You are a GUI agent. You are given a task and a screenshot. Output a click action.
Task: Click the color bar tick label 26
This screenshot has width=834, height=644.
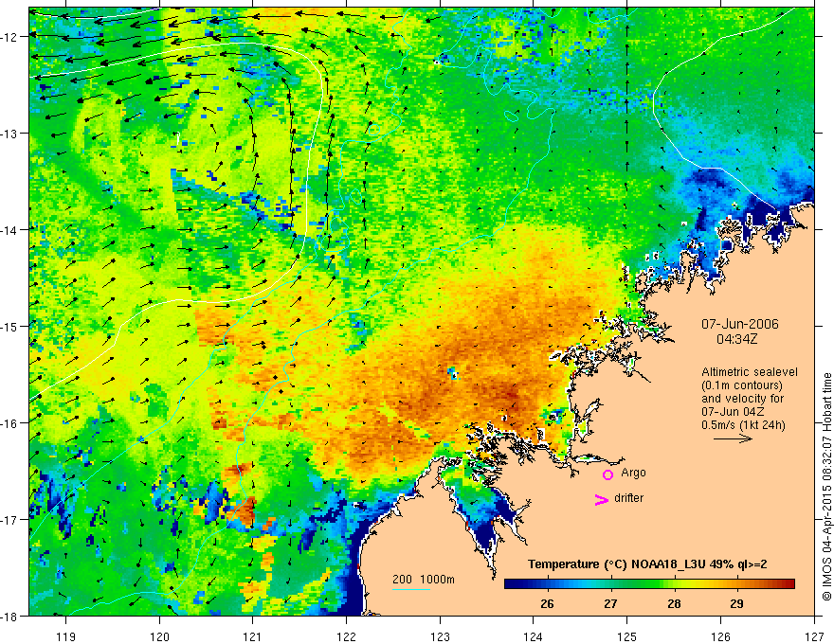click(x=547, y=603)
